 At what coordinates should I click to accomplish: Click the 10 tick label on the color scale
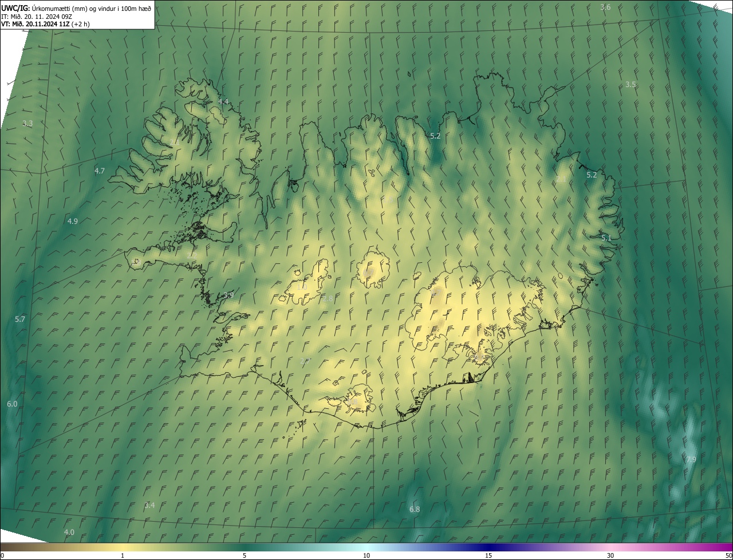366,555
